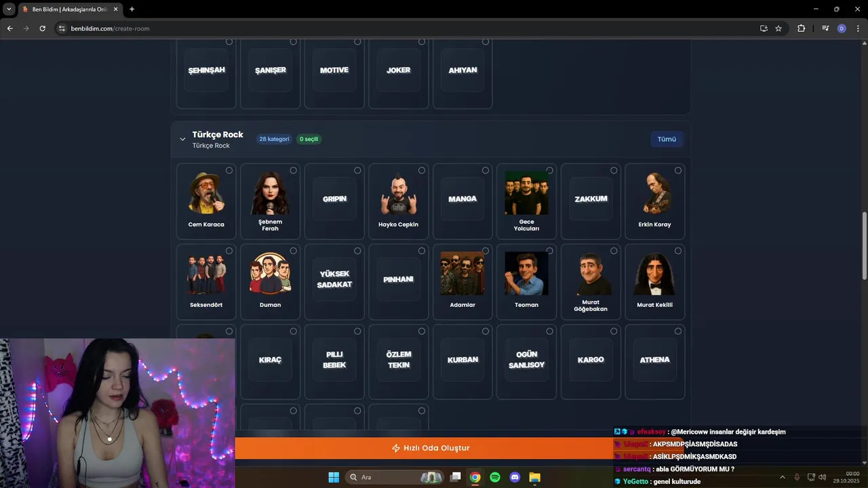Viewport: 868px width, 488px height.
Task: Pick the Hayko Cepkin avatar card
Action: [398, 201]
